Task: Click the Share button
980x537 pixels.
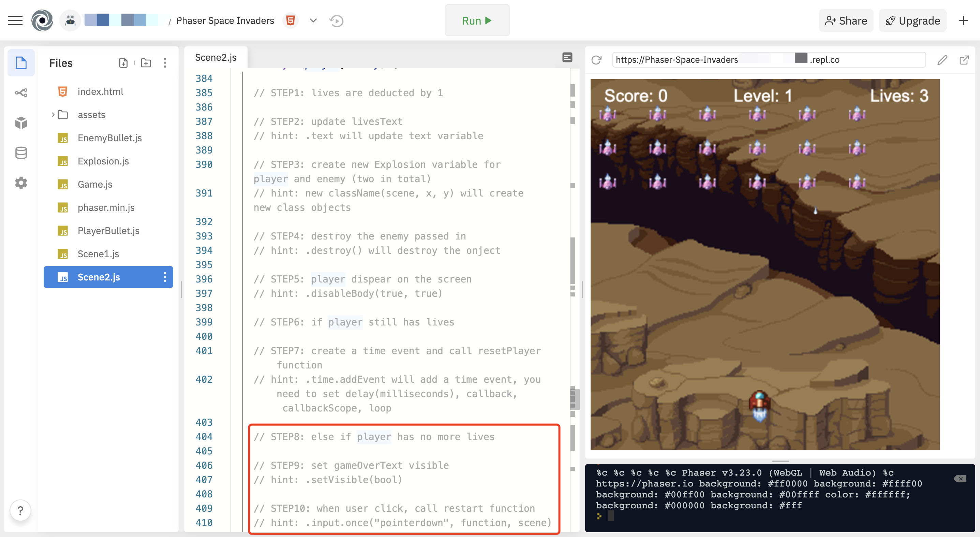Action: (x=846, y=20)
